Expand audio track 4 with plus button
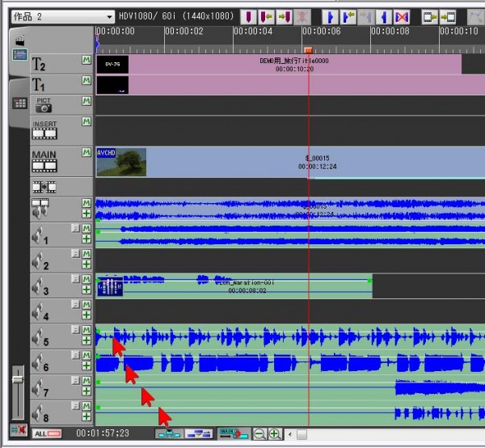 (86, 315)
